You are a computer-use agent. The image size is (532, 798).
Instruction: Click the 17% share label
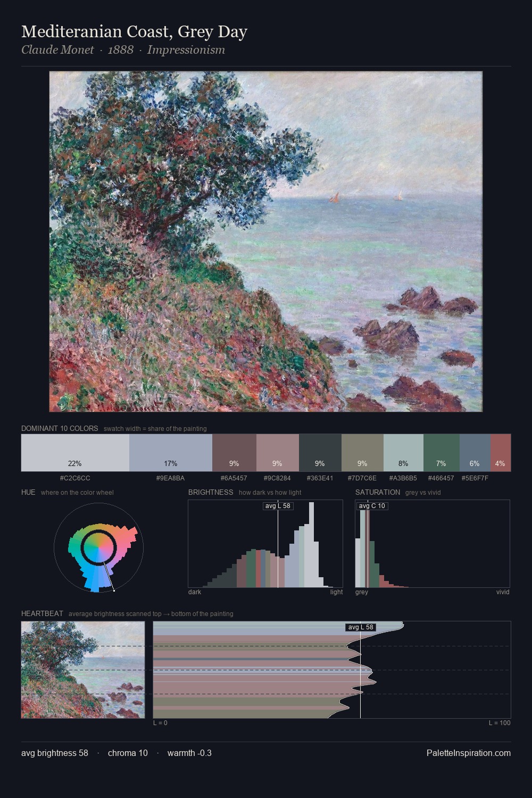[171, 463]
